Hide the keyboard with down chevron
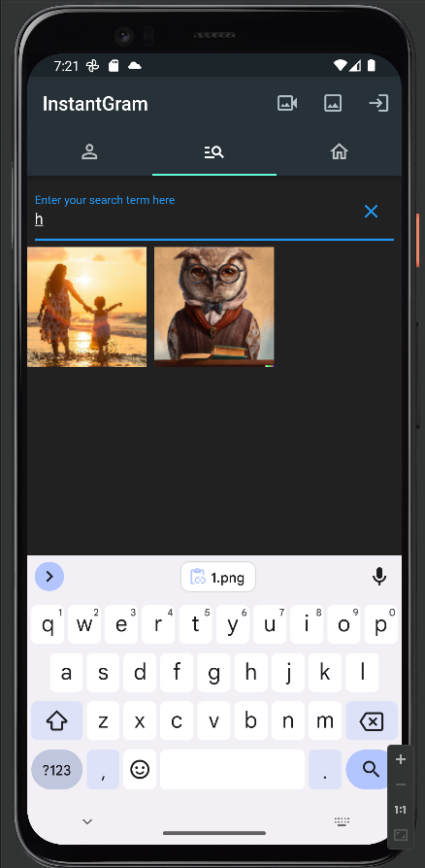 [x=87, y=822]
